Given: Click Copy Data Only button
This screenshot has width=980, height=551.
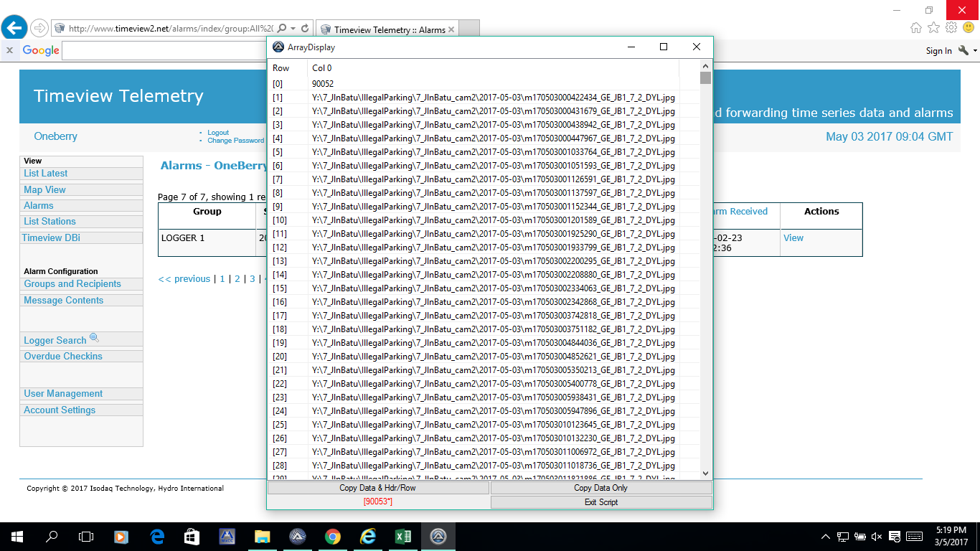Looking at the screenshot, I should coord(601,488).
